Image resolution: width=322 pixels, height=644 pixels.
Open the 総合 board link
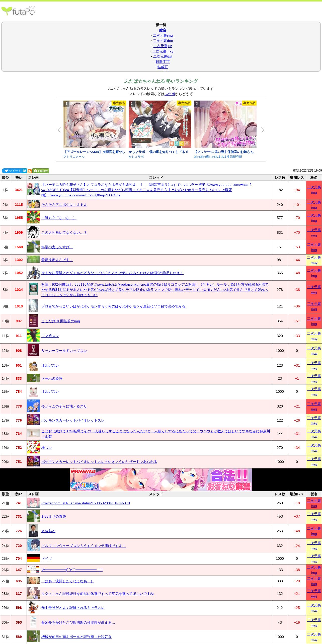pyautogui.click(x=163, y=30)
